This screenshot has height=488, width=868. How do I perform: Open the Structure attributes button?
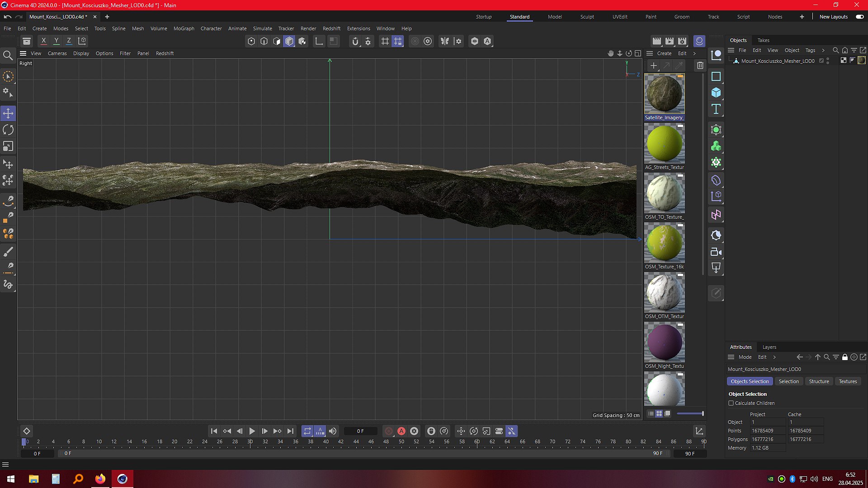point(819,381)
